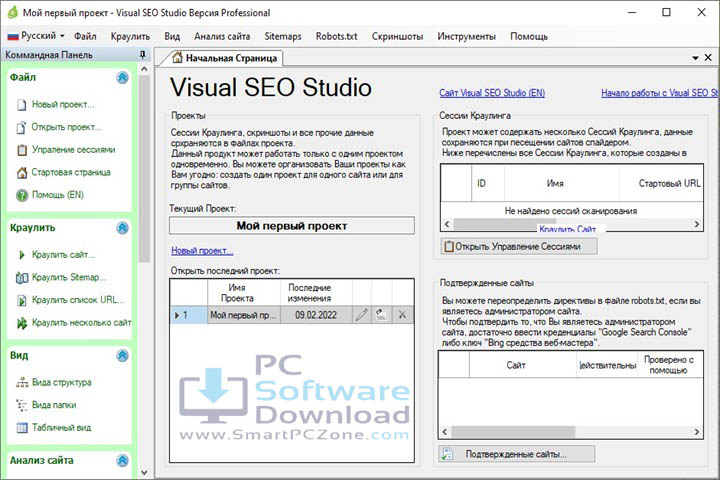Click the Имя column header in sessions table

pos(562,183)
